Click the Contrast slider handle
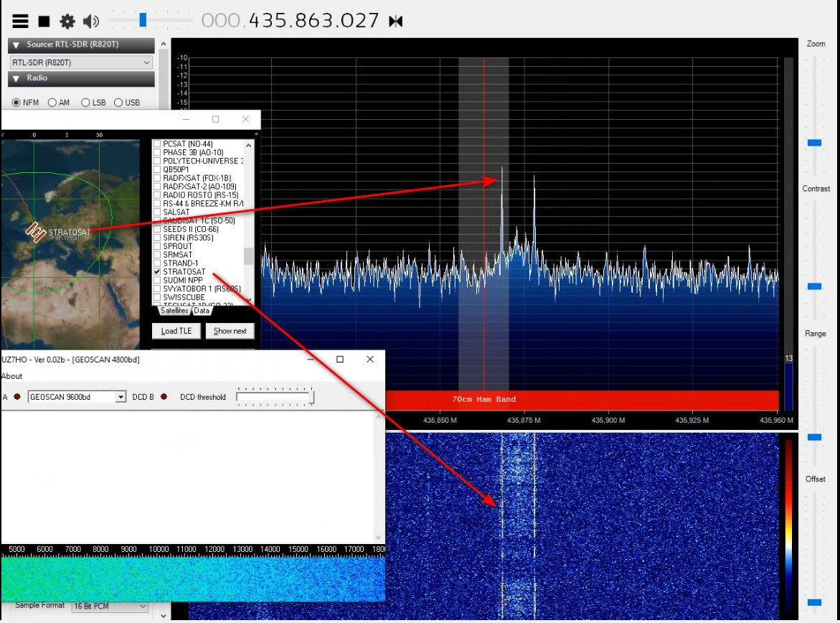The image size is (840, 623). [814, 286]
